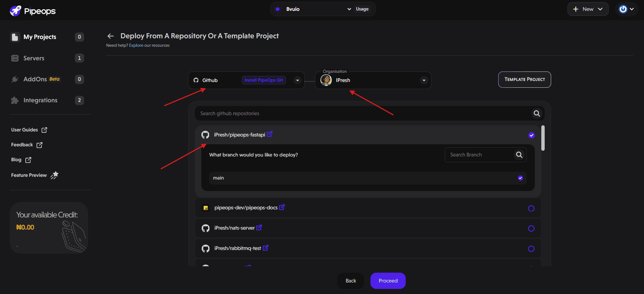The width and height of the screenshot is (644, 294).
Task: Click the Feature Preview shooting star icon
Action: click(54, 175)
